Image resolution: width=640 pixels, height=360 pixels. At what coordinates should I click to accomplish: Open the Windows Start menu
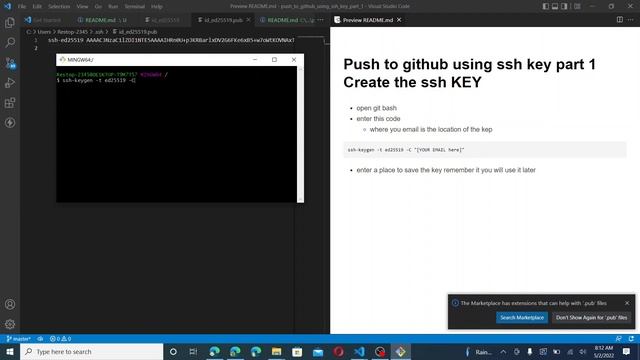click(10, 351)
